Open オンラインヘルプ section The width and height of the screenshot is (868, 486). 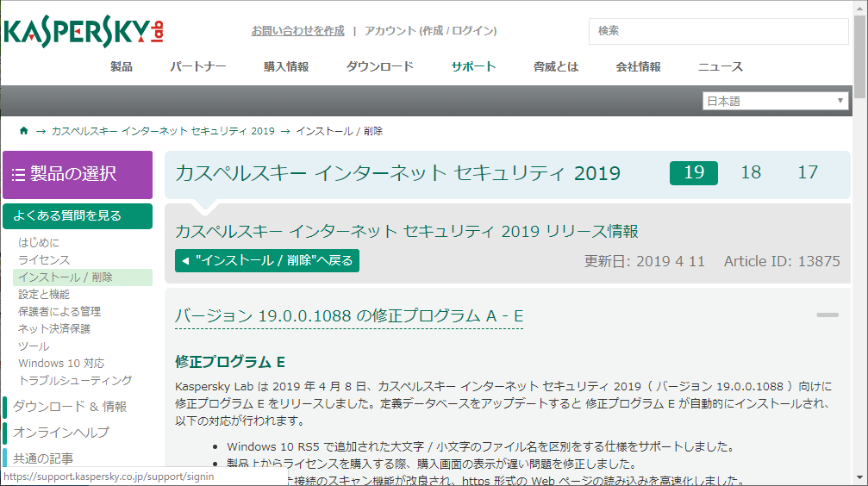61,433
